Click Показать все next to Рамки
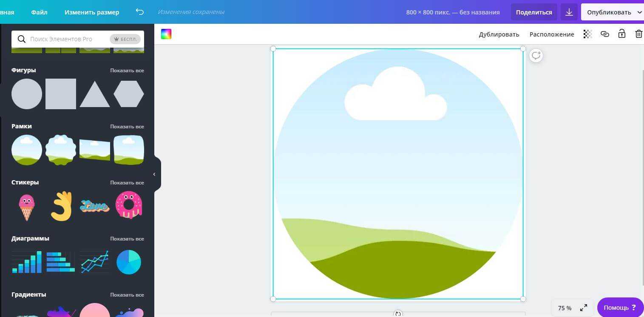644x317 pixels. coord(127,126)
